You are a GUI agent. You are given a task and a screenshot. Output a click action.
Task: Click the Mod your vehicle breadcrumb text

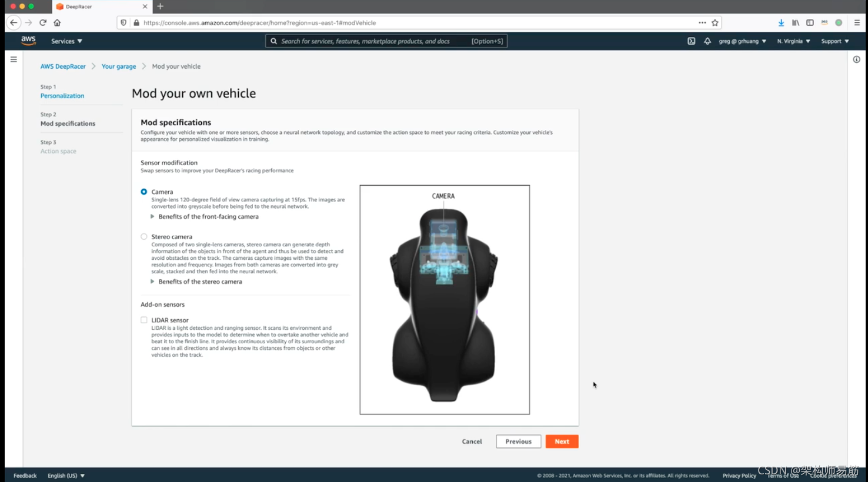tap(176, 66)
